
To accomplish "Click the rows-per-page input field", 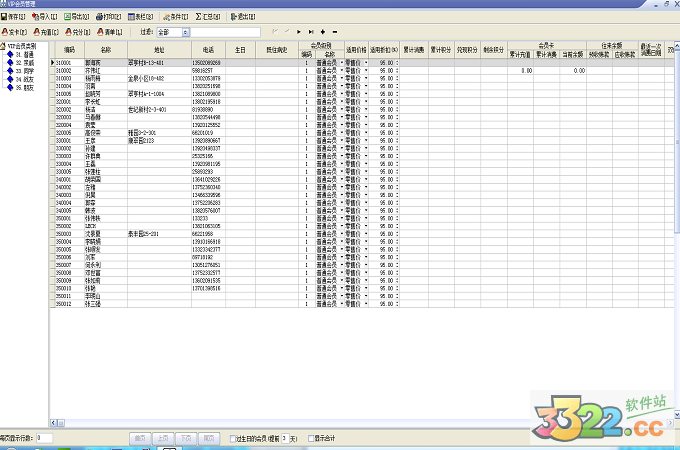I will [44, 438].
